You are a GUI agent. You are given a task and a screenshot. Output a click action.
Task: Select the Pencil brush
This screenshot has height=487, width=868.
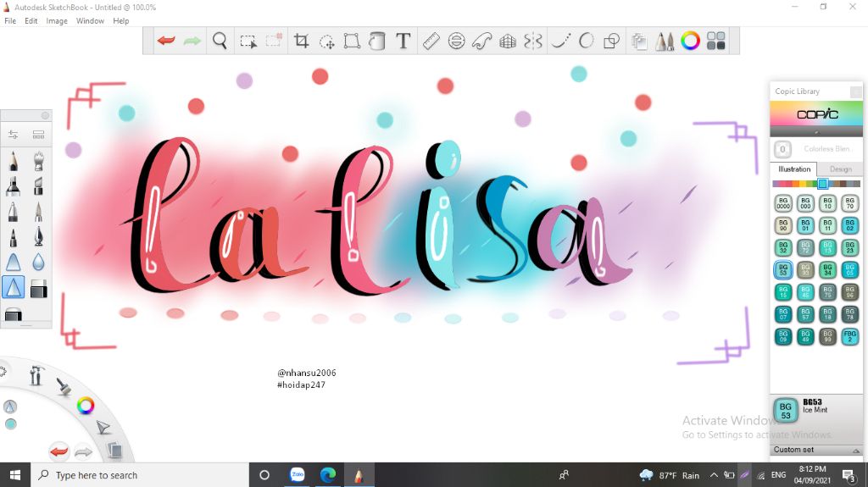click(x=14, y=162)
